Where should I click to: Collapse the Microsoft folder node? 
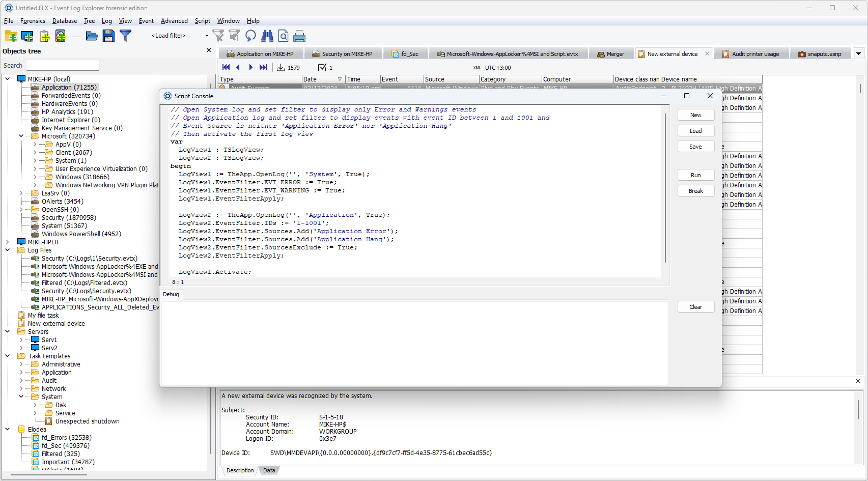21,136
